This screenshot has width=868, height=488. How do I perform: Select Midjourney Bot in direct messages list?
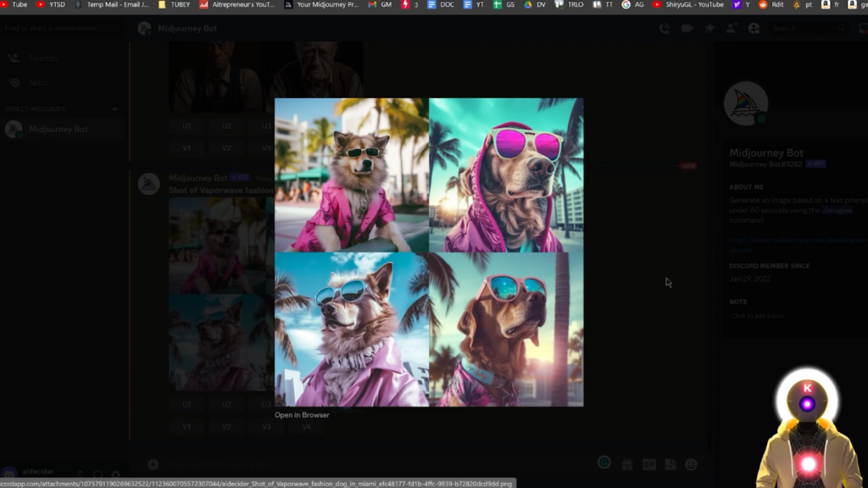(63, 129)
